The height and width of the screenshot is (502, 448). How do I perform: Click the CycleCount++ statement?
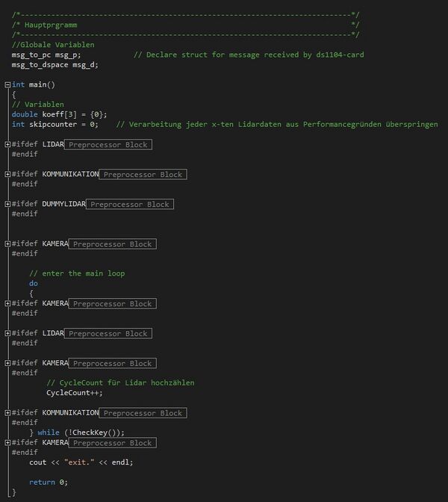(74, 392)
